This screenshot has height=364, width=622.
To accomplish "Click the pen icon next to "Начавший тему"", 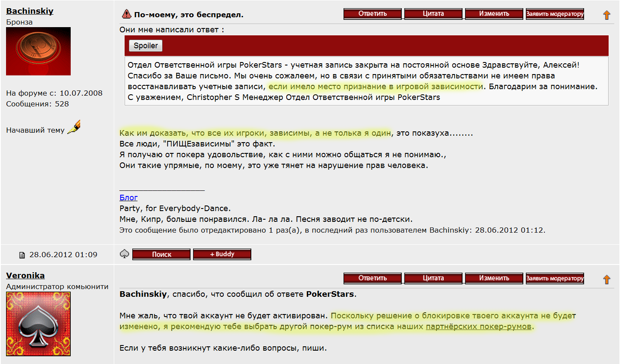I will point(74,127).
